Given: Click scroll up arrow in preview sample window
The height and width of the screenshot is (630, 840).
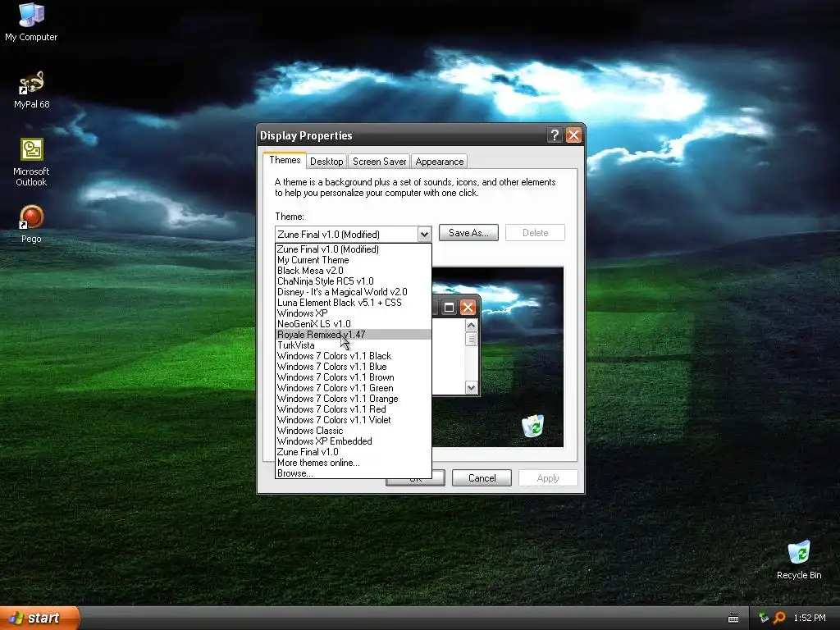Looking at the screenshot, I should tap(471, 325).
